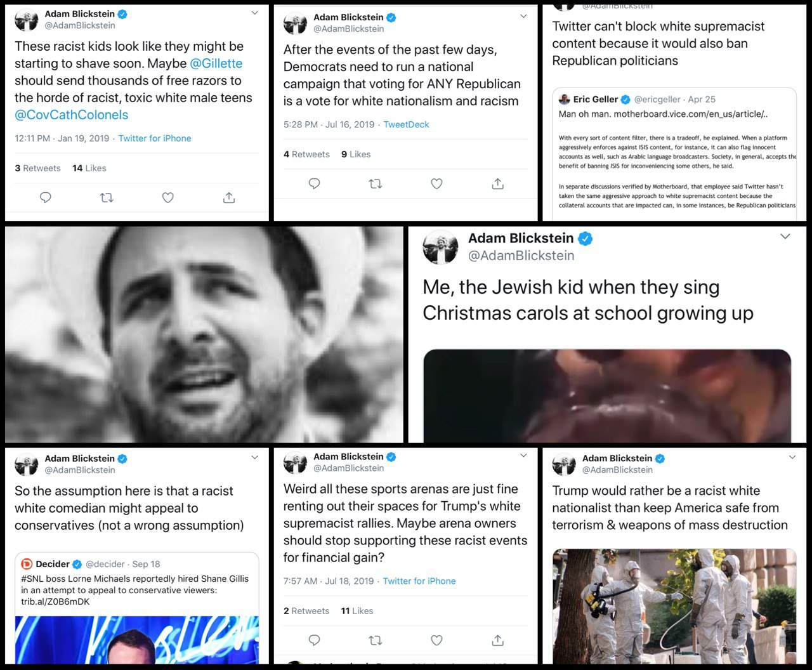This screenshot has width=812, height=670.
Task: Click reply icon on the Gillette razors tweet
Action: pyautogui.click(x=46, y=198)
